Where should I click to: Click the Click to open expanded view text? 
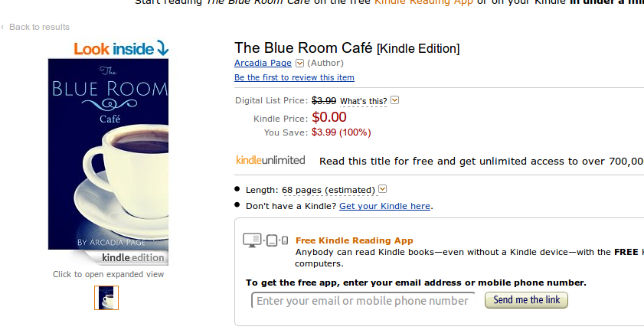(x=108, y=274)
